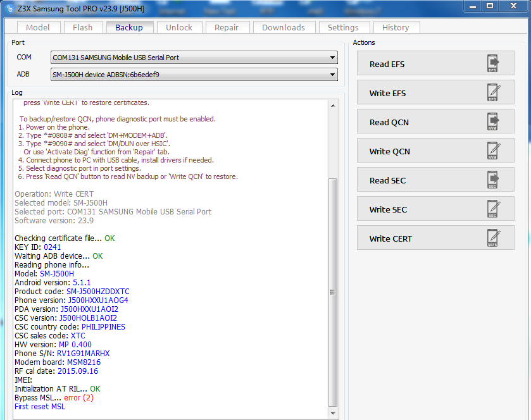Click the PDA version J500HXXU1AOI2
This screenshot has height=420, width=531.
click(x=89, y=309)
